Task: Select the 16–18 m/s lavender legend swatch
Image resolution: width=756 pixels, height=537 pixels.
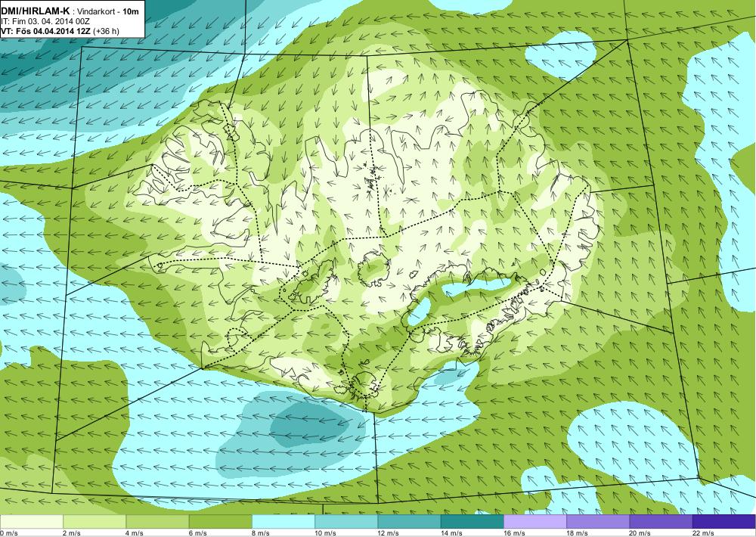Action: click(535, 522)
